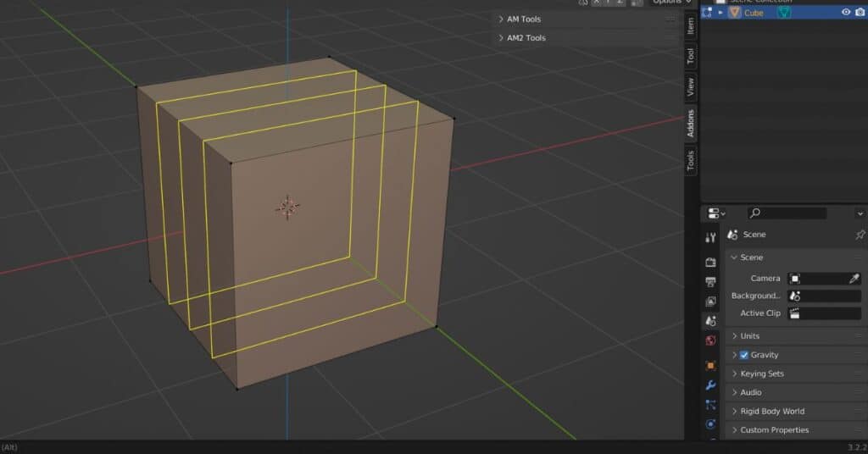The width and height of the screenshot is (868, 454).
Task: Switch to the Item sidebar tab
Action: click(690, 25)
